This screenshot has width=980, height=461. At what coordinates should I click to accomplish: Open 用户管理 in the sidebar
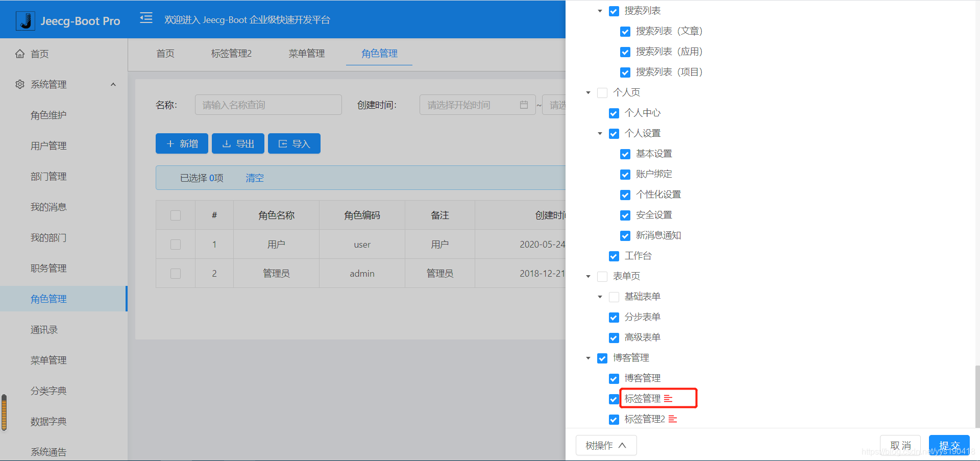click(48, 145)
